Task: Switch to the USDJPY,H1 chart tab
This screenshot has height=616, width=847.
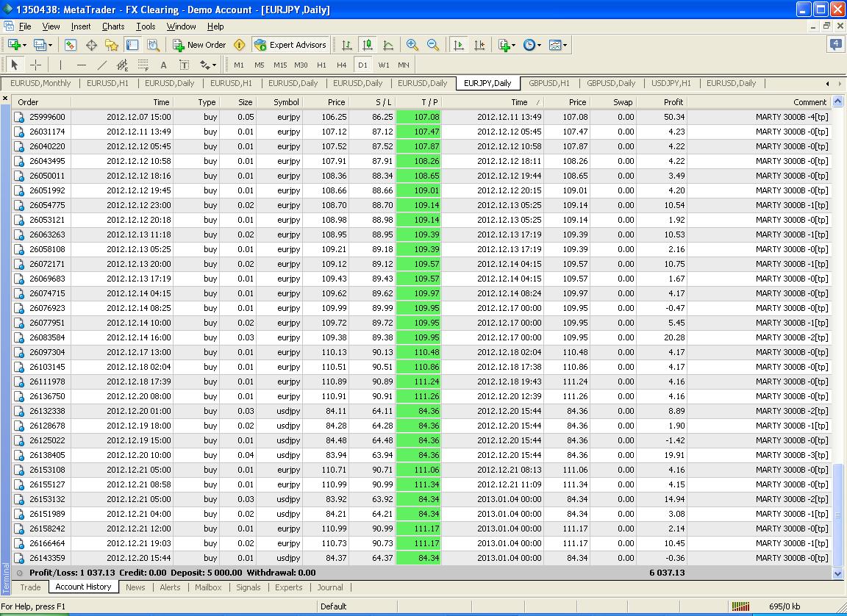Action: click(671, 83)
